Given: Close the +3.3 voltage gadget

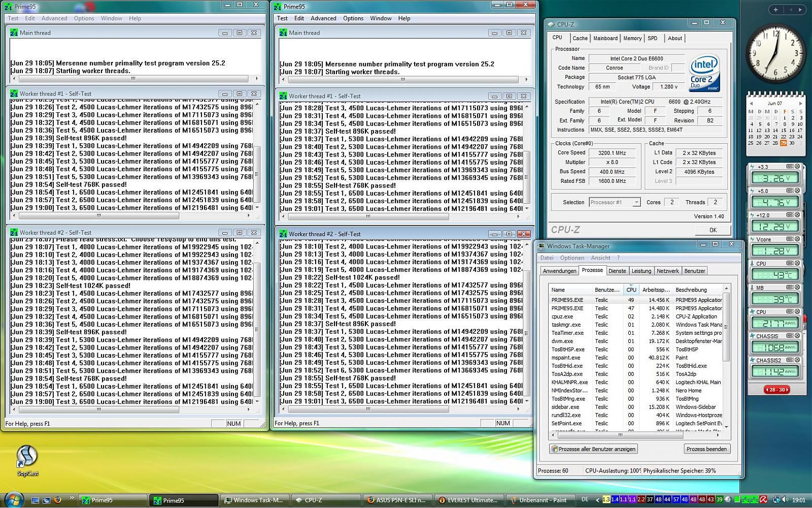Looking at the screenshot, I should coord(797,167).
